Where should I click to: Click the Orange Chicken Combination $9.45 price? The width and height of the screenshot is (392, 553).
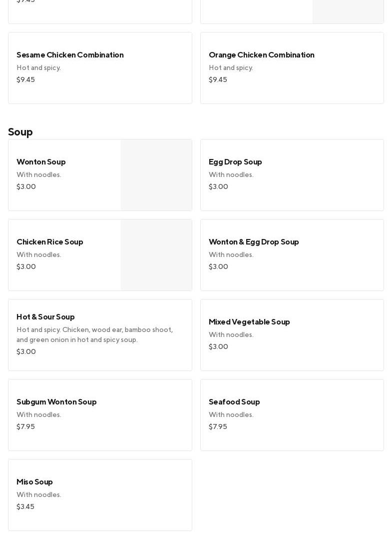218,80
